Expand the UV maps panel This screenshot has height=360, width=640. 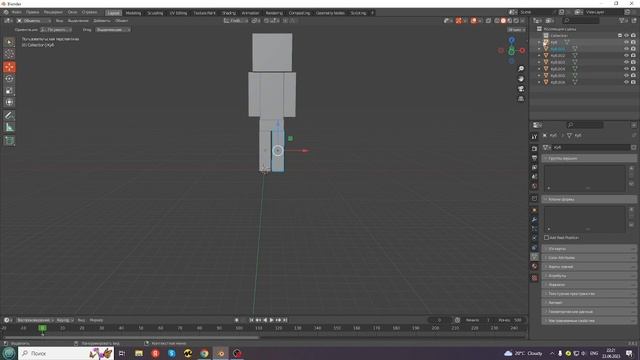coord(590,249)
